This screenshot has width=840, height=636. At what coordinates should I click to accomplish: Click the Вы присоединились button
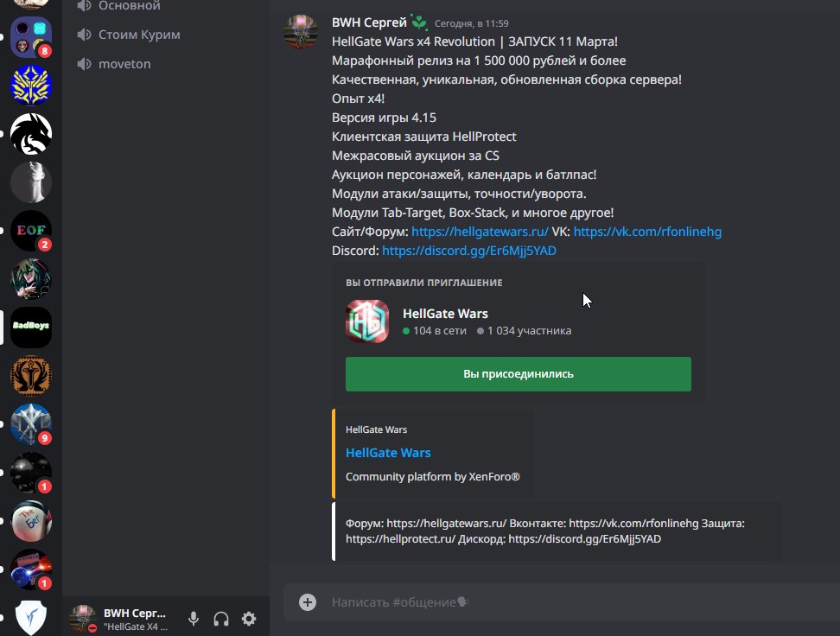518,374
